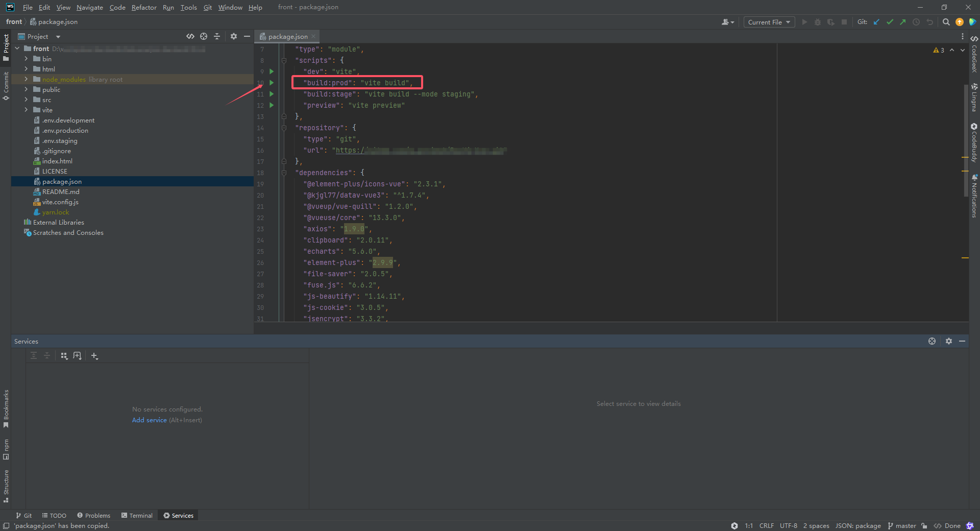Open Services settings via gear icon
This screenshot has width=980, height=531.
point(949,341)
